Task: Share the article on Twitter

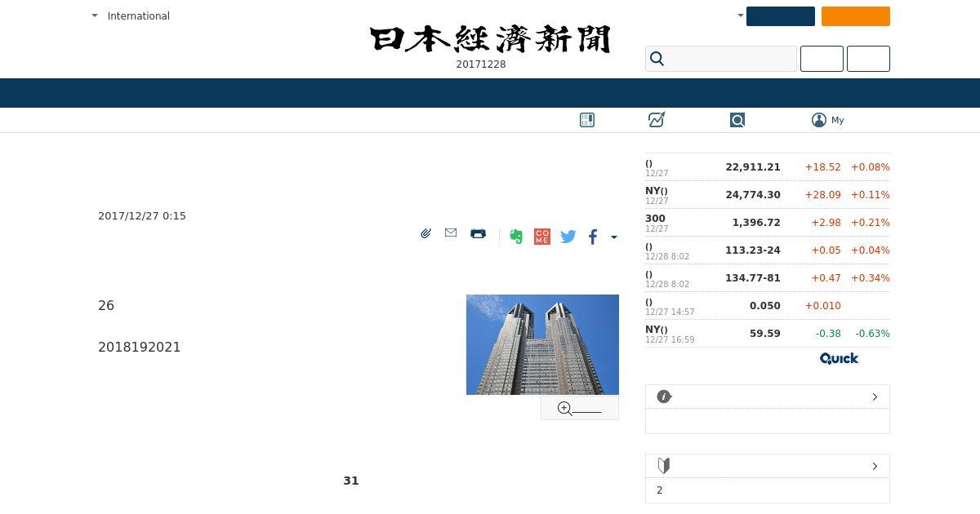Action: pyautogui.click(x=568, y=237)
